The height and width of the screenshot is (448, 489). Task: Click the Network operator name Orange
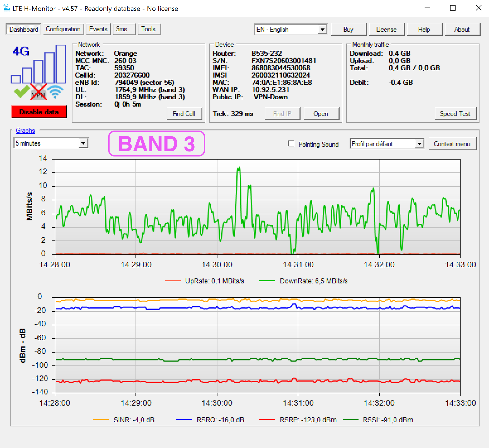(x=125, y=53)
